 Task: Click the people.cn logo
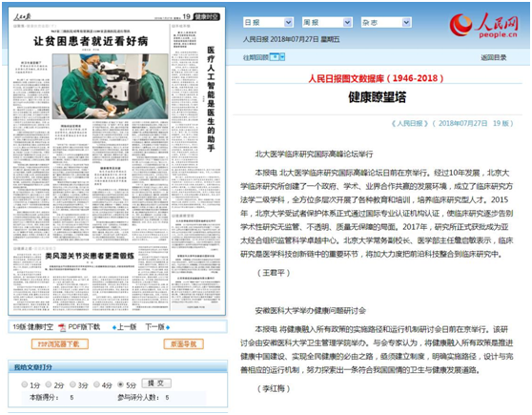click(483, 26)
